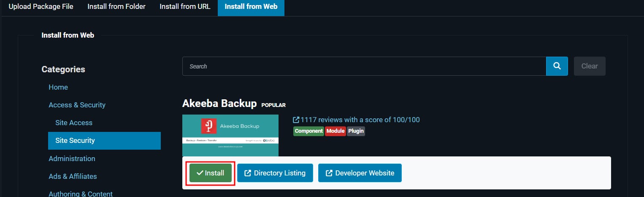The width and height of the screenshot is (644, 197).
Task: Select the Site Access subcategory
Action: [x=74, y=123]
